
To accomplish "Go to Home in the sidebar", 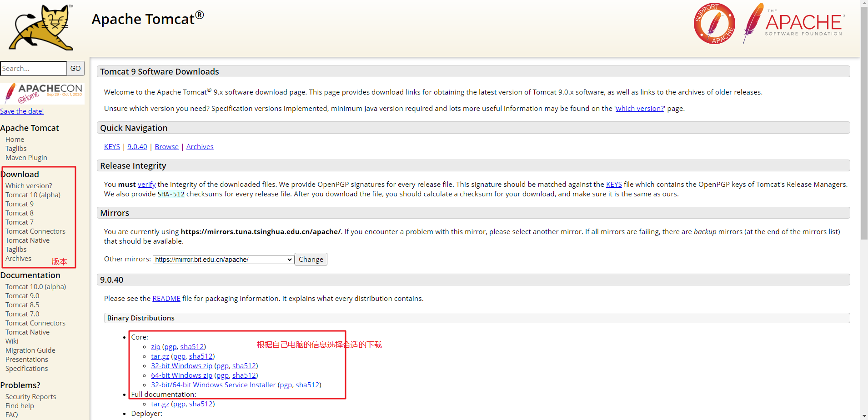I will pyautogui.click(x=15, y=140).
